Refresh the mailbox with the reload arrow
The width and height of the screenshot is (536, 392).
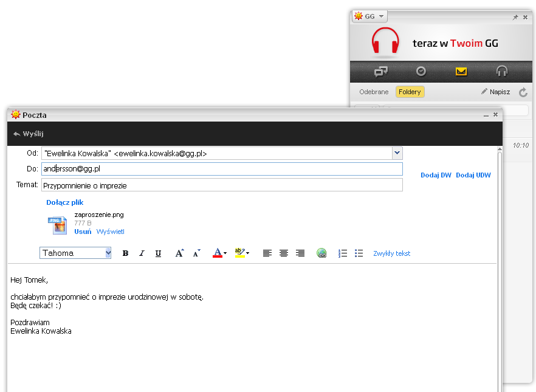click(x=523, y=92)
